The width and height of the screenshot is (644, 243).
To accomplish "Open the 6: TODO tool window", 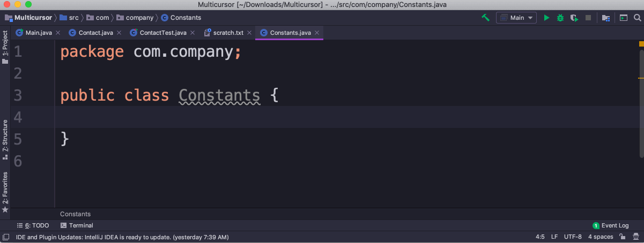I will (33, 225).
